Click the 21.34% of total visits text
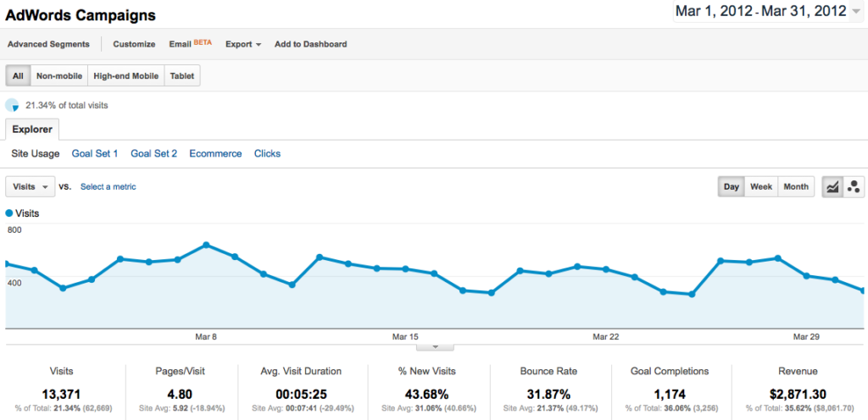This screenshot has height=420, width=868. 67,105
